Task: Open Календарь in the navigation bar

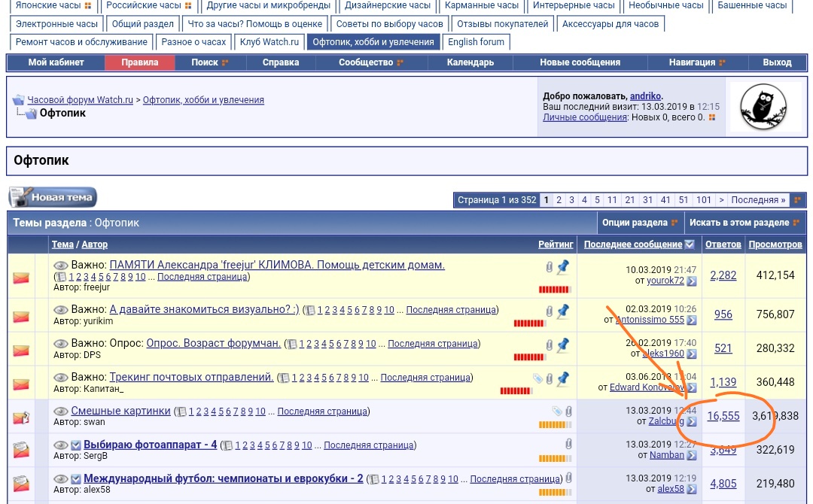Action: tap(470, 62)
